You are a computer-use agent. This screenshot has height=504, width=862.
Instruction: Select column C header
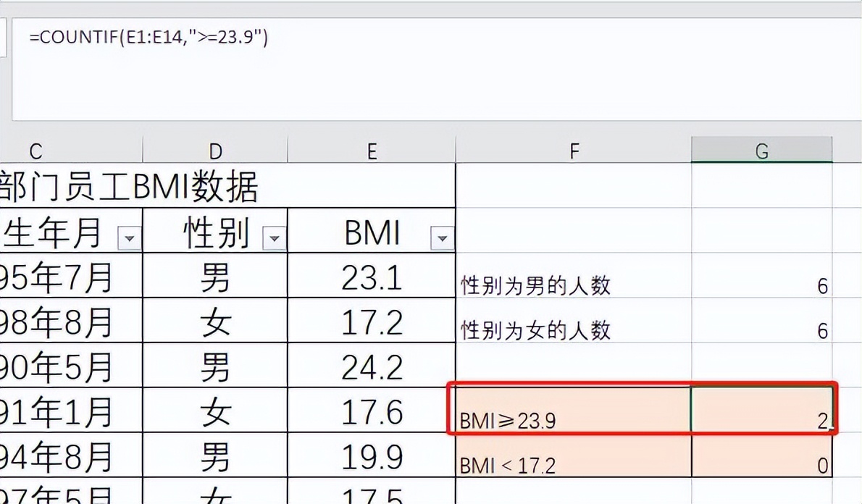point(35,151)
